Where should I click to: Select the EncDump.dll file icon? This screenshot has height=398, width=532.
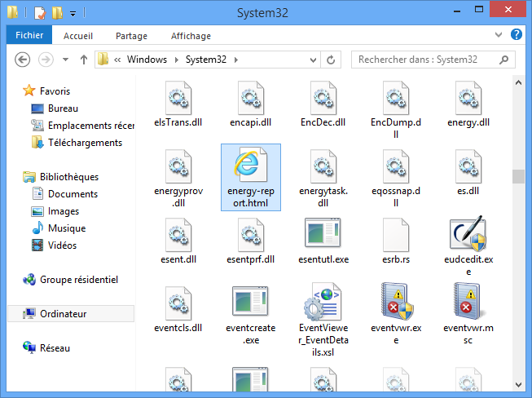(396, 98)
